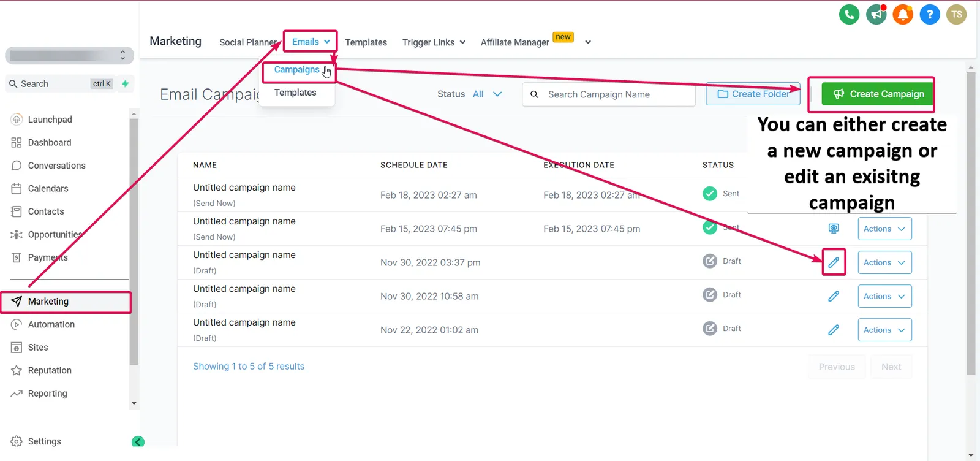Click the SCHEDULE DATE column header

coord(414,165)
